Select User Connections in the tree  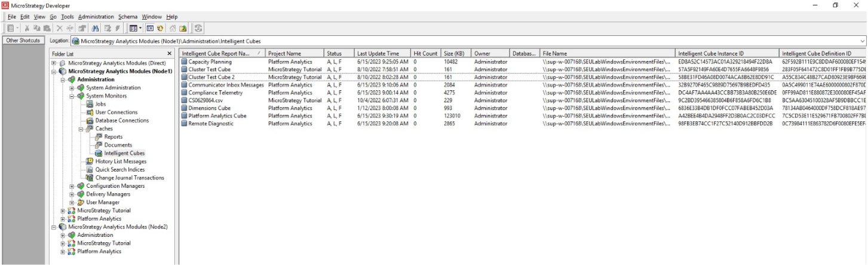coord(116,112)
